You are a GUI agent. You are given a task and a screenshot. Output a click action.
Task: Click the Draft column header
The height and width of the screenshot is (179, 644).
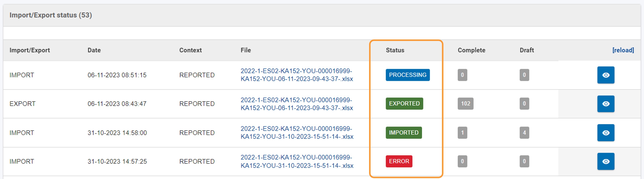pos(527,50)
